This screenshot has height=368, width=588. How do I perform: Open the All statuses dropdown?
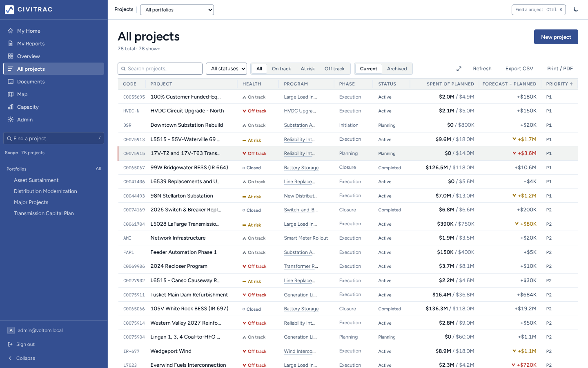pyautogui.click(x=226, y=69)
